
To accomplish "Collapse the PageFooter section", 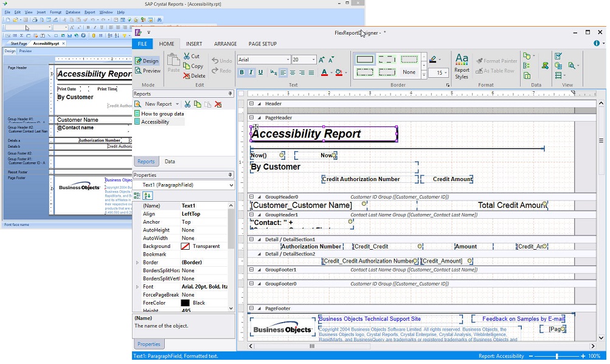I will 251,308.
